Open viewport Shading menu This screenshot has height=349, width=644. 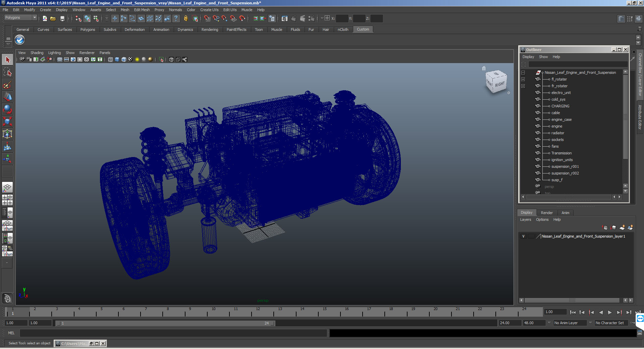point(37,53)
